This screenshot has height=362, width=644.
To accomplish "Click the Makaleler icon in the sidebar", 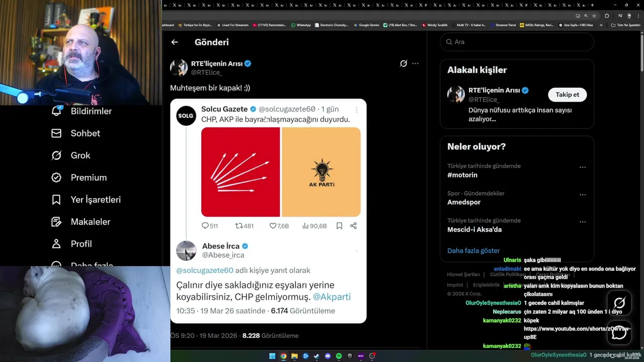I will [x=56, y=222].
